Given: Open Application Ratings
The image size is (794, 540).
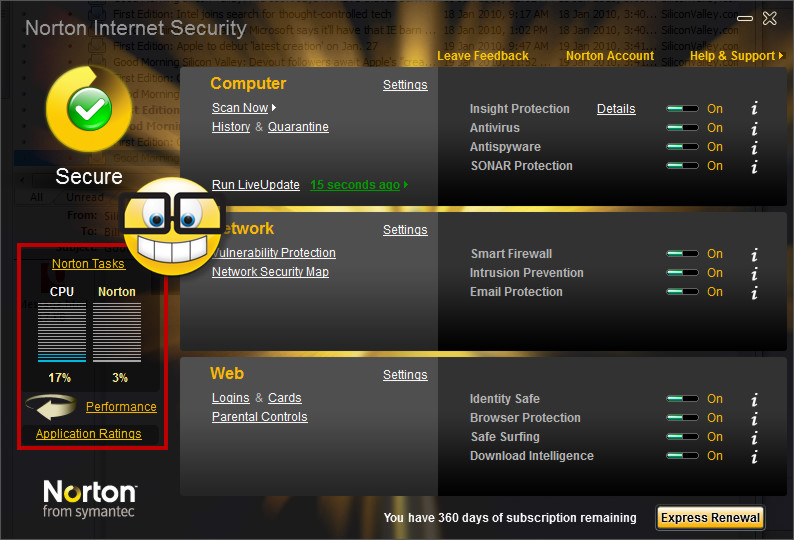Looking at the screenshot, I should (x=89, y=434).
